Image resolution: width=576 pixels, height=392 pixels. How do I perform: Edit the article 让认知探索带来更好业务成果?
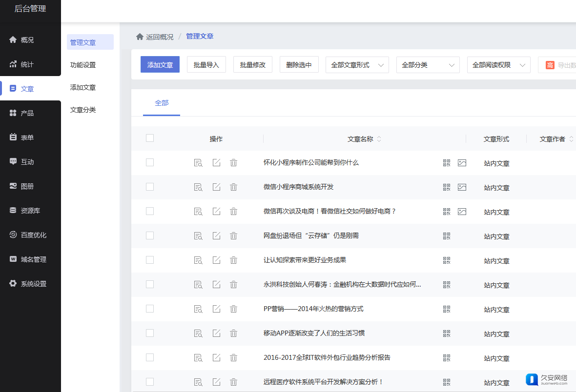tap(216, 260)
